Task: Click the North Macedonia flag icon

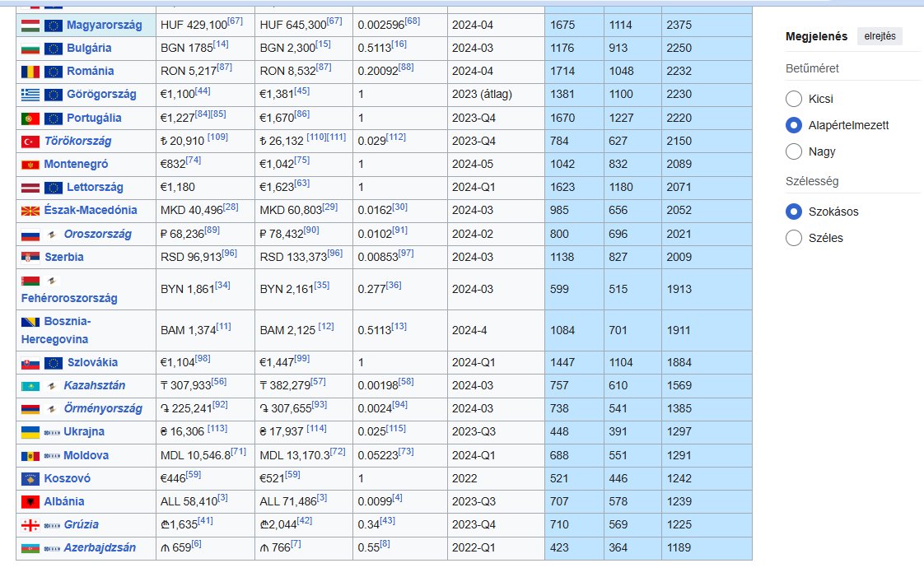Action: click(x=30, y=210)
